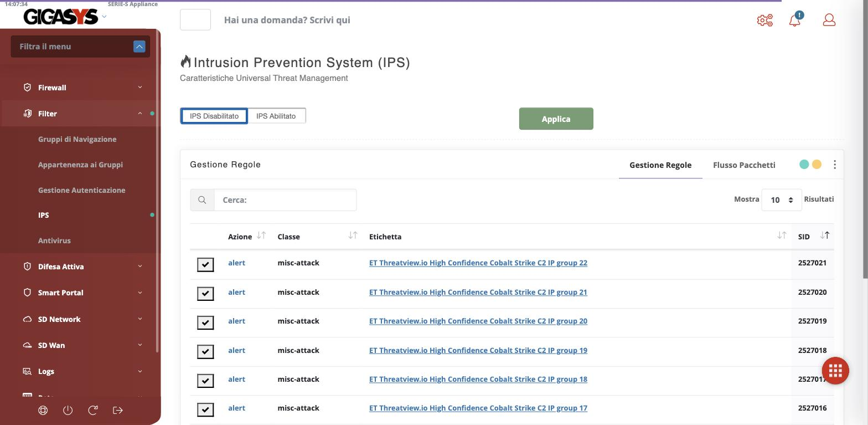The image size is (868, 425).
Task: Sort table by Classe column
Action: pyautogui.click(x=353, y=235)
